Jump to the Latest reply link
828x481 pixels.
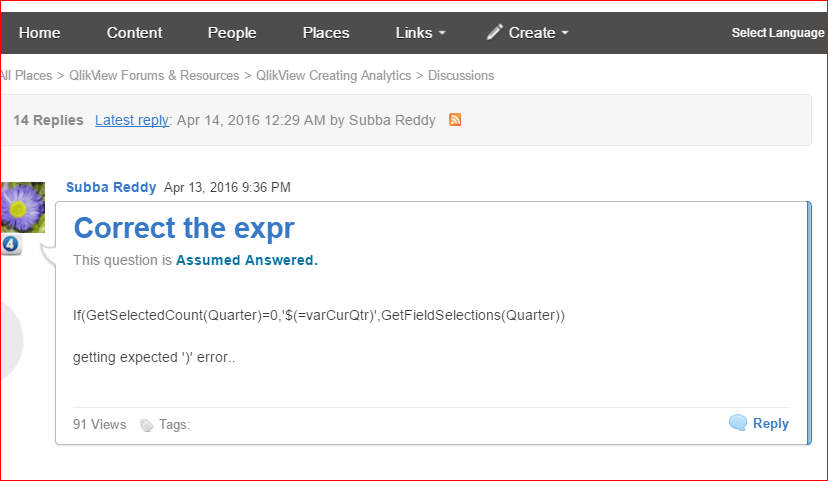pos(131,120)
